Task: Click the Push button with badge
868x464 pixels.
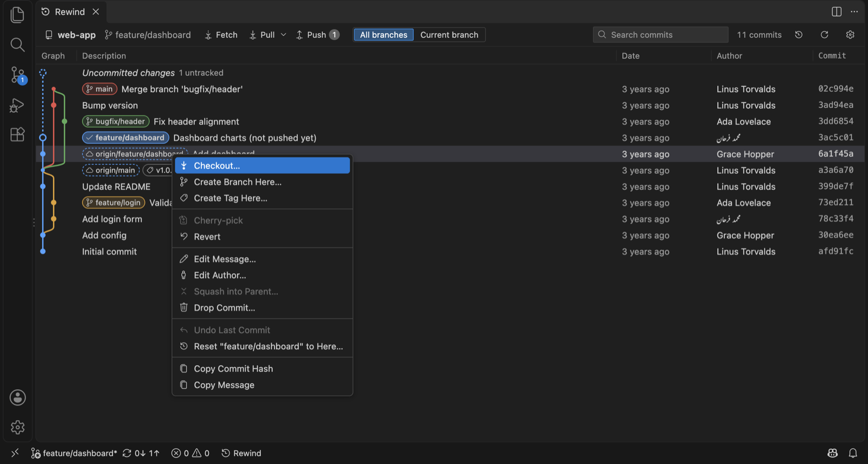Action: (x=317, y=35)
